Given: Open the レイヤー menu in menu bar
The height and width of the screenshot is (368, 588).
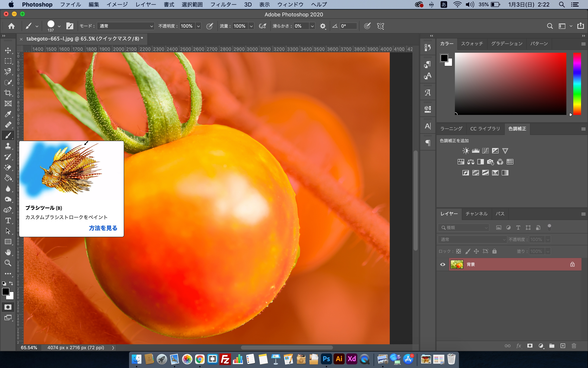Looking at the screenshot, I should 146,5.
